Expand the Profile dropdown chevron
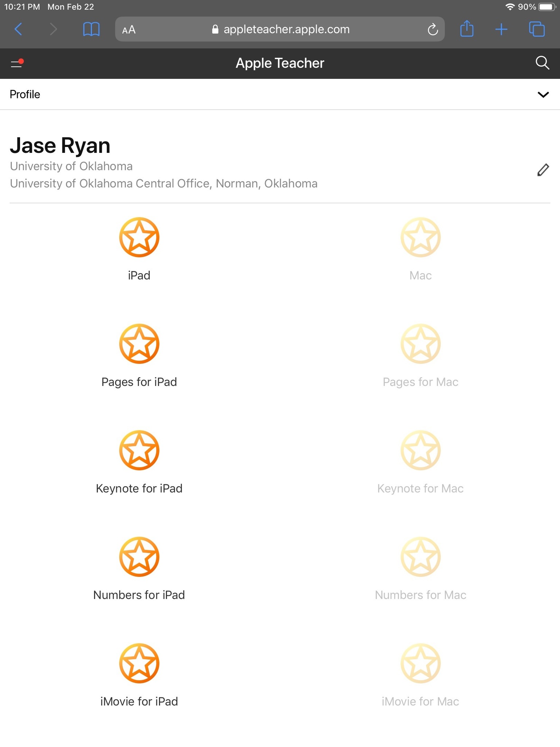 543,94
